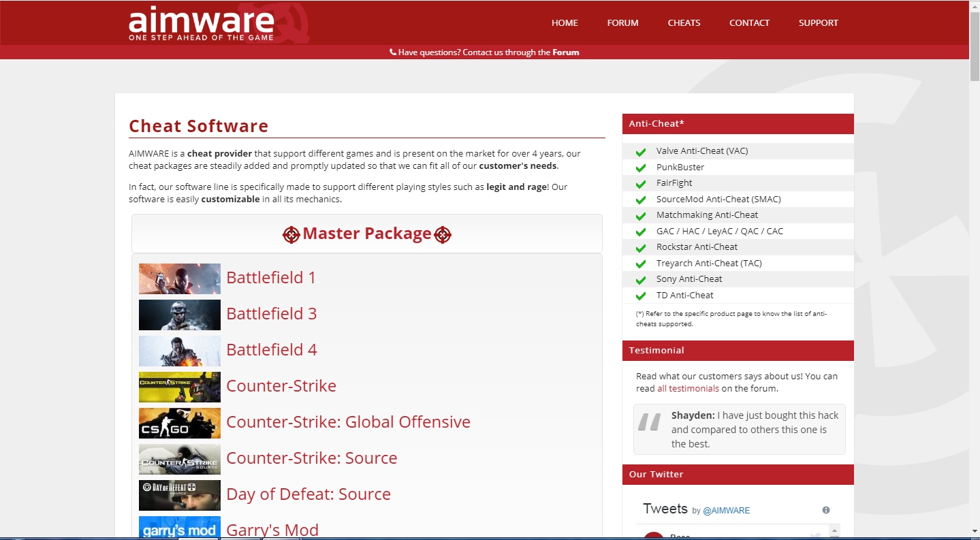
Task: Click the page scrollbar down arrow
Action: pyautogui.click(x=974, y=531)
